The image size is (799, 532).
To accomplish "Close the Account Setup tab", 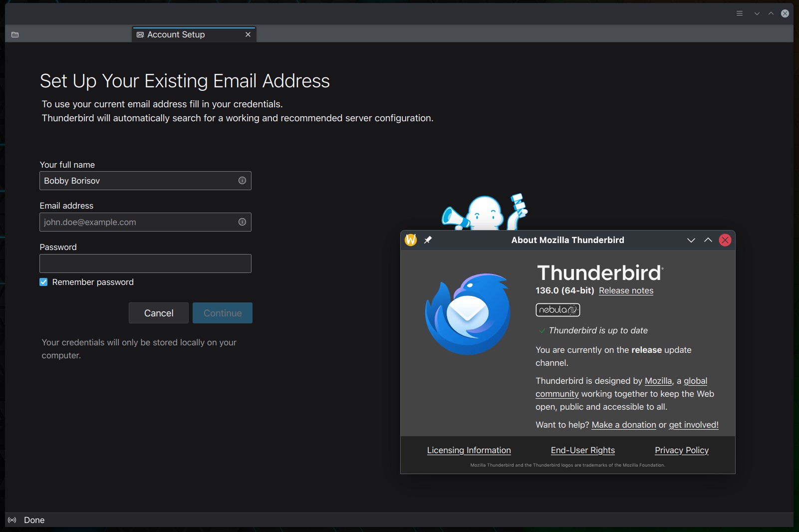I will pyautogui.click(x=248, y=34).
